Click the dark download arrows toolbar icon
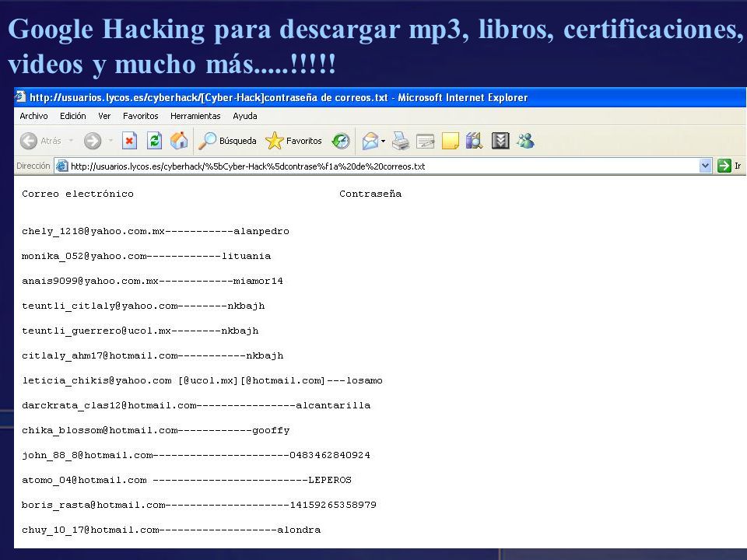 tap(500, 141)
